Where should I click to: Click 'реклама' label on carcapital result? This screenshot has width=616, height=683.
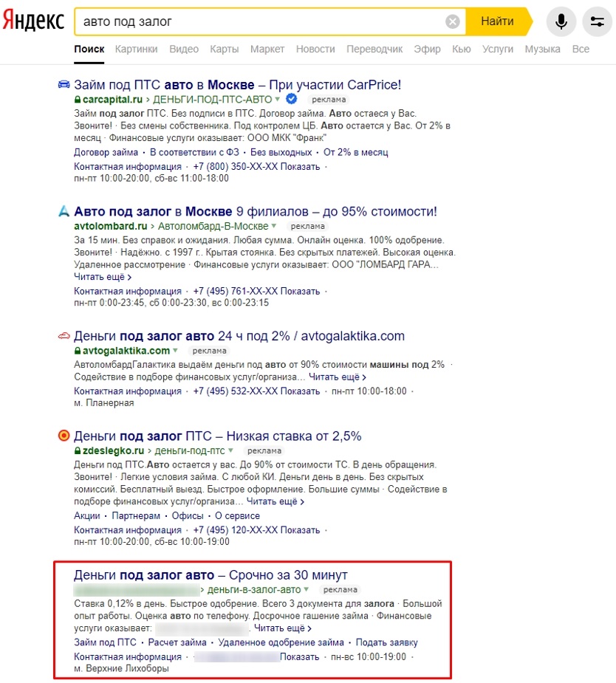tap(329, 100)
